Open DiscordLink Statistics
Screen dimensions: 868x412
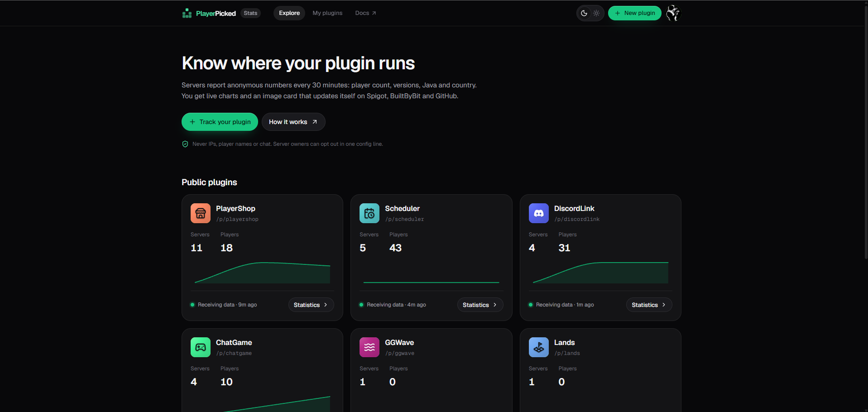pyautogui.click(x=649, y=305)
